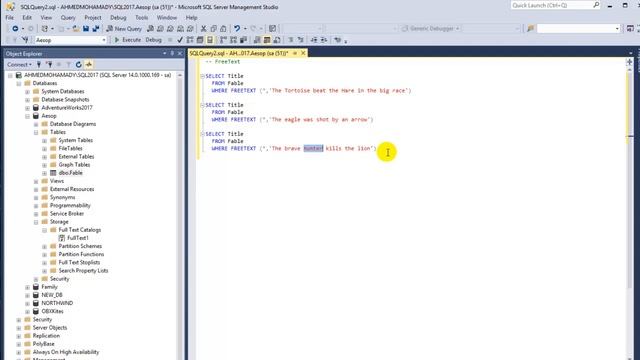
Task: Click the Copy icon
Action: point(213,29)
